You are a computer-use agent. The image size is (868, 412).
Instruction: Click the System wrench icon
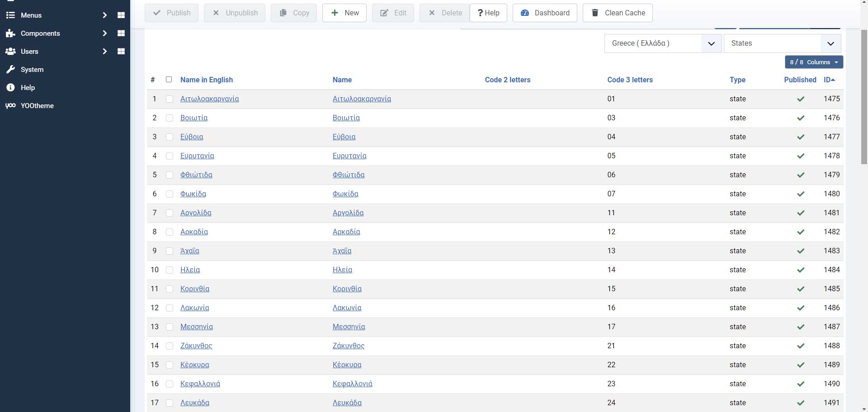pyautogui.click(x=10, y=70)
